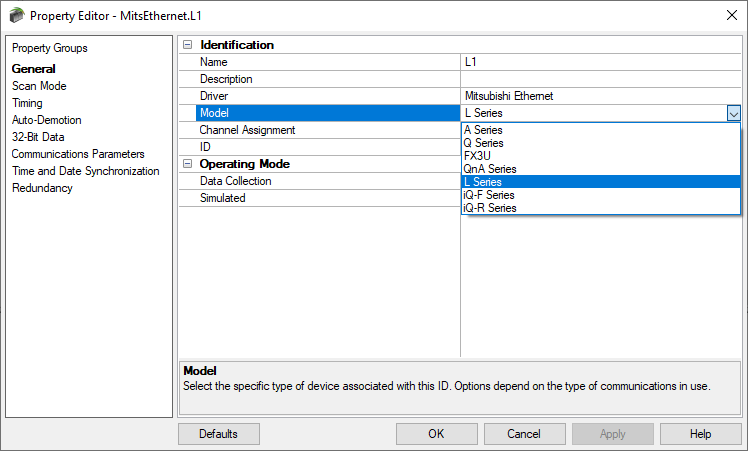Edit the Name value field L1
The image size is (748, 451).
[x=601, y=62]
